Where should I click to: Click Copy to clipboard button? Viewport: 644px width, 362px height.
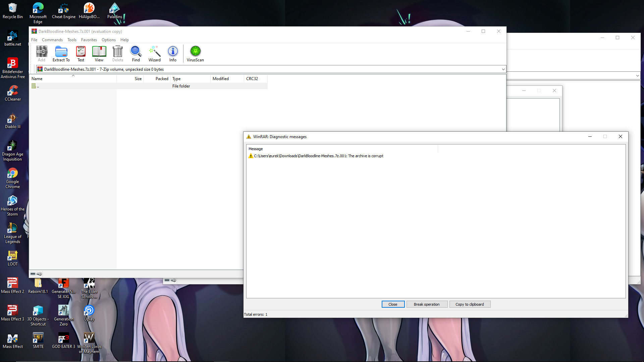tap(470, 304)
